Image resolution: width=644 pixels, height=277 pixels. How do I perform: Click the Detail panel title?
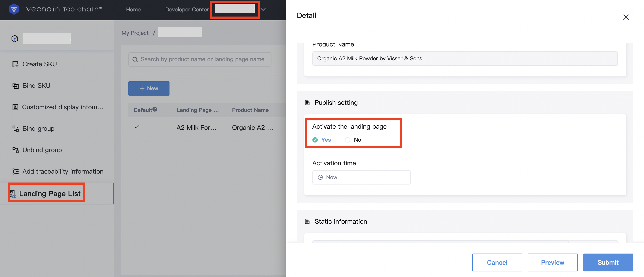307,15
